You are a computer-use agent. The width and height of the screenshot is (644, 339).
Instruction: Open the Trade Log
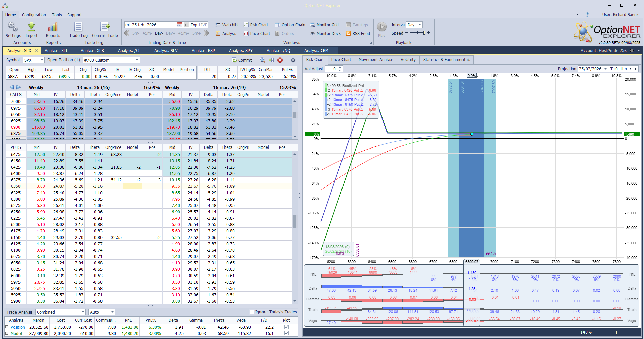pos(78,30)
